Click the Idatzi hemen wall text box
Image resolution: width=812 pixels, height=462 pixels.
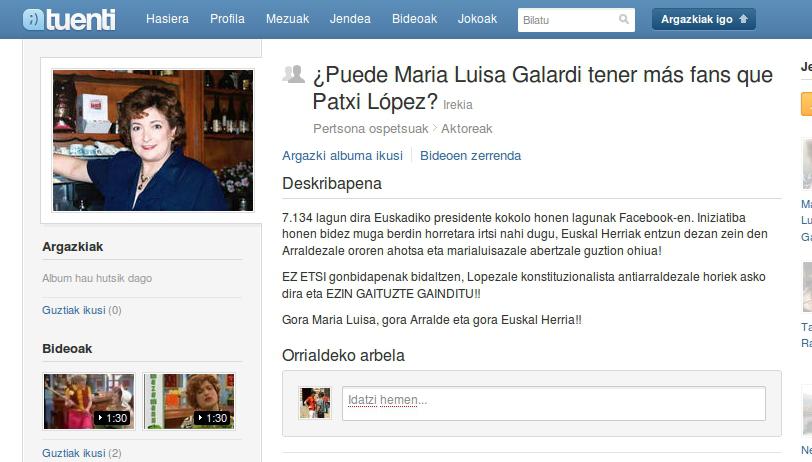tap(553, 401)
